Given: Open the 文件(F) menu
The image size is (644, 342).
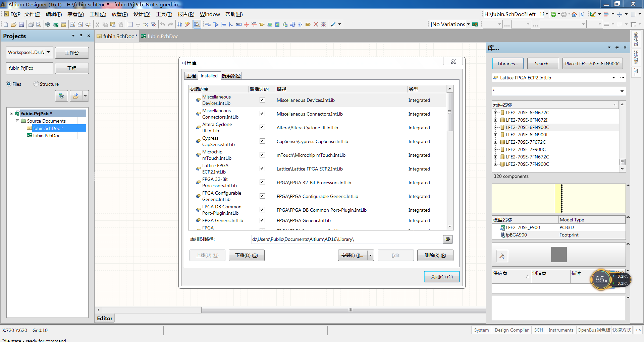Looking at the screenshot, I should pos(32,14).
